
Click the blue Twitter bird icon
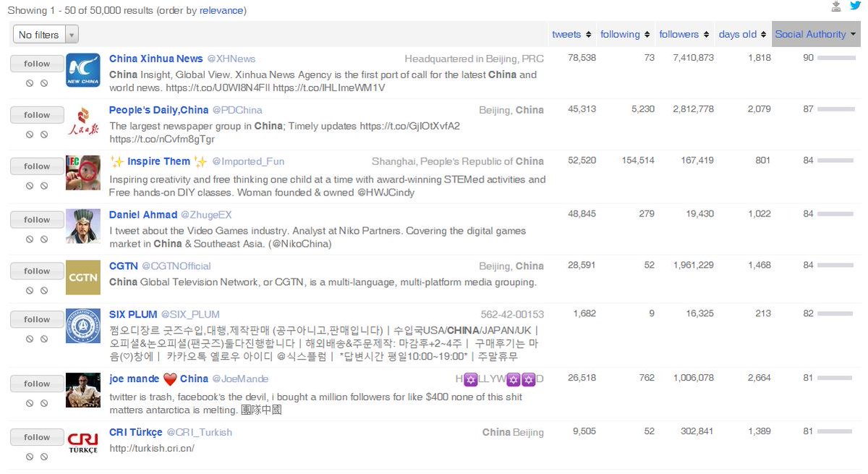point(855,7)
